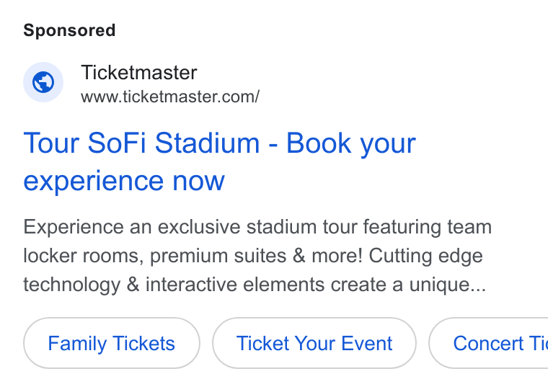The height and width of the screenshot is (392, 548).
Task: Open the Ticketmaster site name
Action: pos(138,73)
